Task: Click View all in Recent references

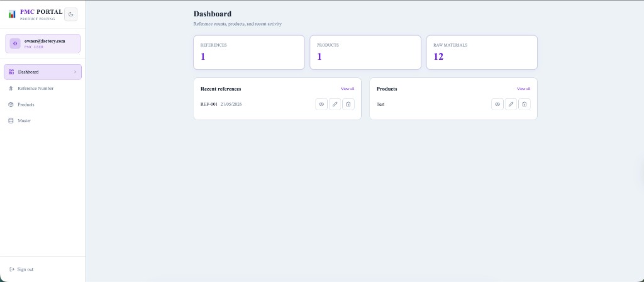Action: [347, 89]
